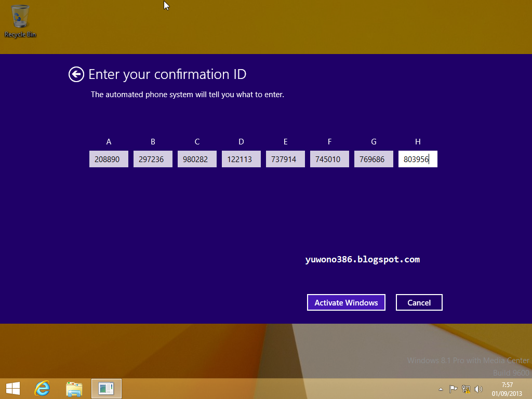Go back using the circular arrow button

tap(76, 74)
